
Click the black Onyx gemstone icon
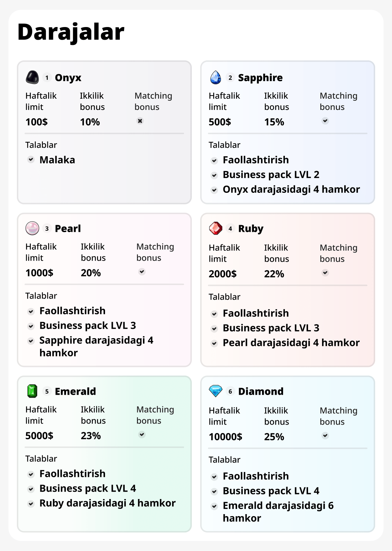click(32, 77)
